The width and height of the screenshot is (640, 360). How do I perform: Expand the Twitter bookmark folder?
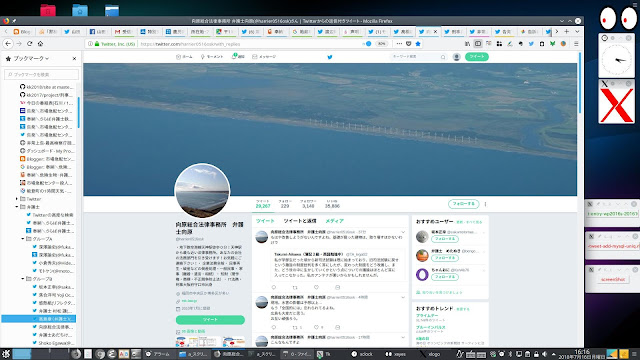(x=17, y=199)
